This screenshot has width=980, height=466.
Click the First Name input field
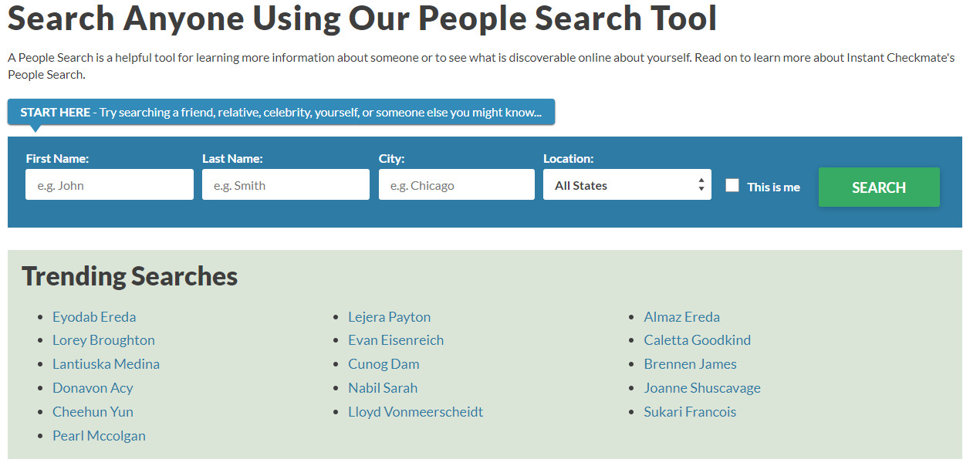tap(110, 185)
